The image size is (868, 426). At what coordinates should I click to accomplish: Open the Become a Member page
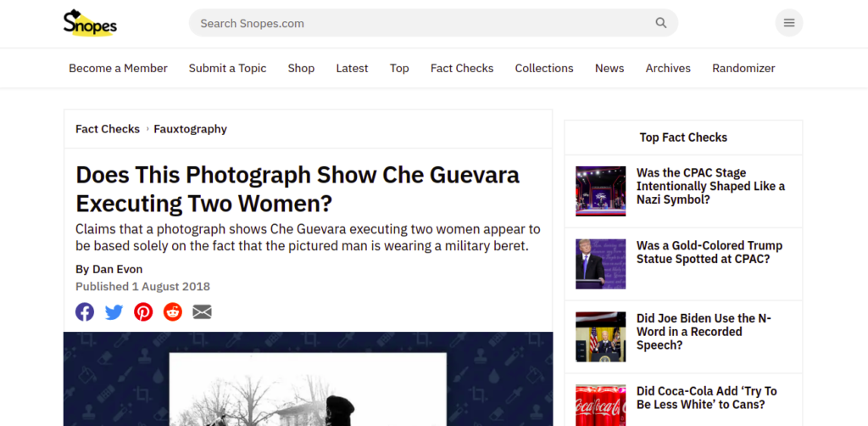pos(118,68)
